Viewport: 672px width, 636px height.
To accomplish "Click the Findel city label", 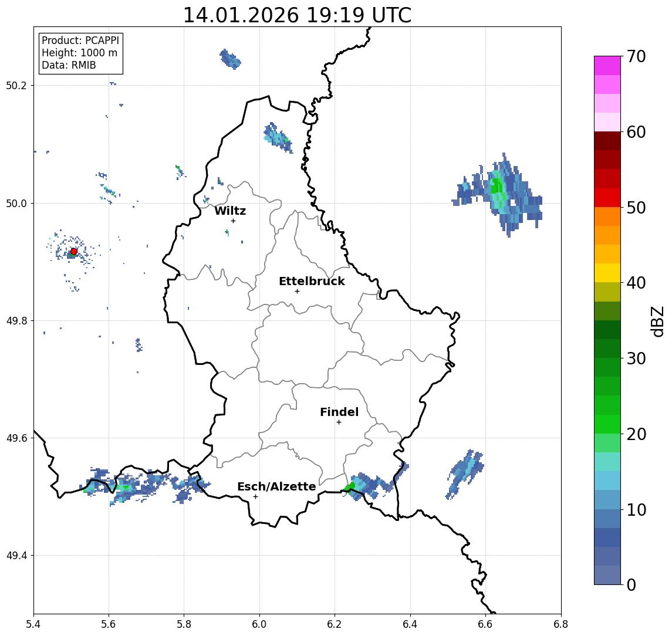I will click(x=339, y=412).
